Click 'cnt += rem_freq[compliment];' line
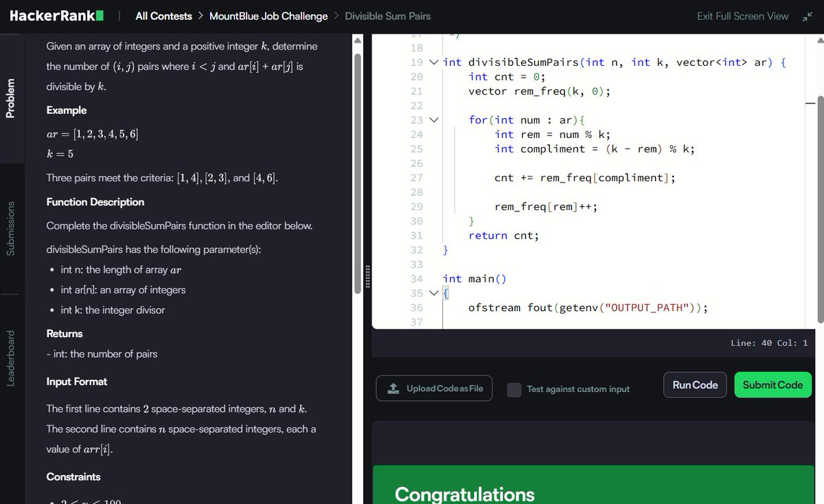 pyautogui.click(x=585, y=178)
